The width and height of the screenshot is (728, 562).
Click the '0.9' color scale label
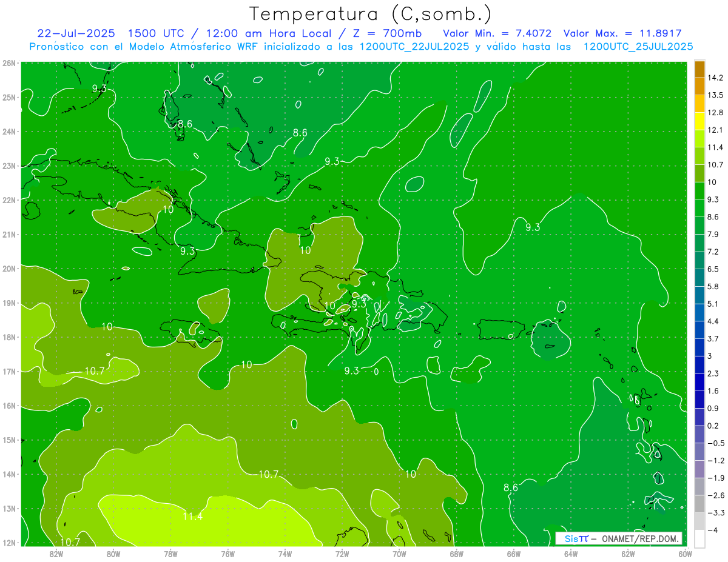click(x=713, y=408)
